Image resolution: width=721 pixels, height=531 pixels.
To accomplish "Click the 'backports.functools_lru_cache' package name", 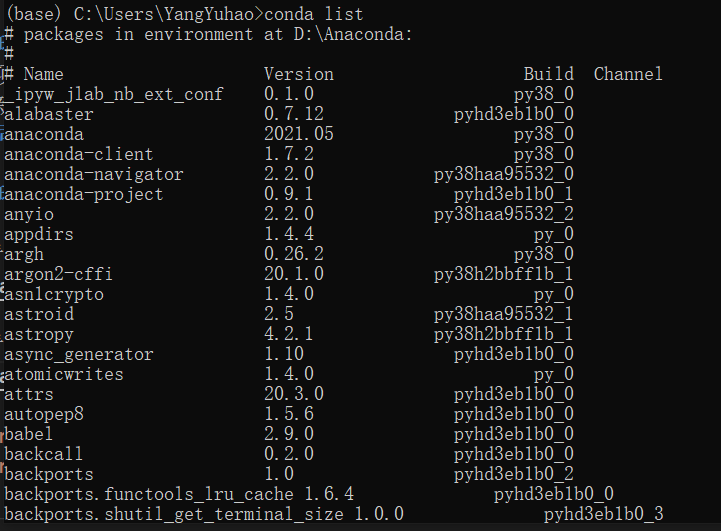I will [x=149, y=494].
